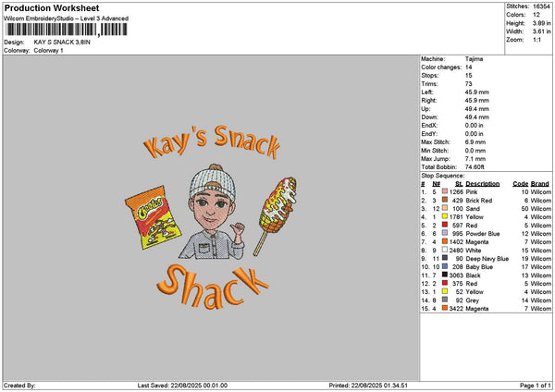Click the Black color swatch
This screenshot has height=392, width=555.
point(445,275)
